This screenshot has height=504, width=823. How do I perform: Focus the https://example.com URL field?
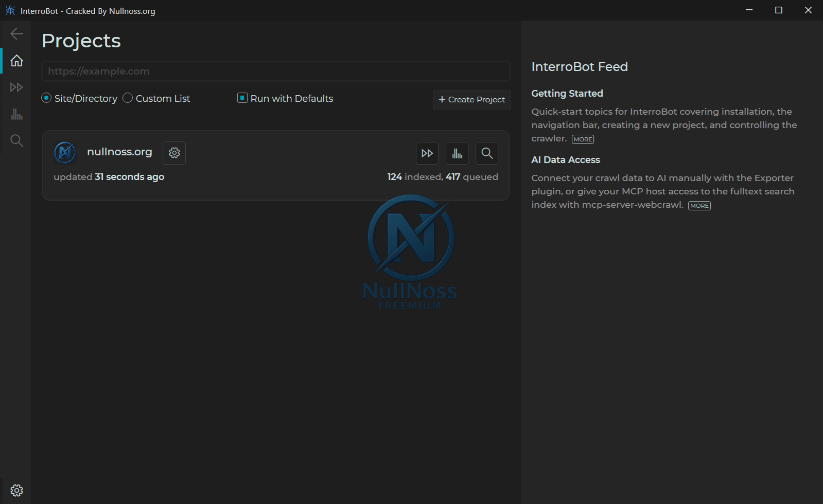(276, 71)
